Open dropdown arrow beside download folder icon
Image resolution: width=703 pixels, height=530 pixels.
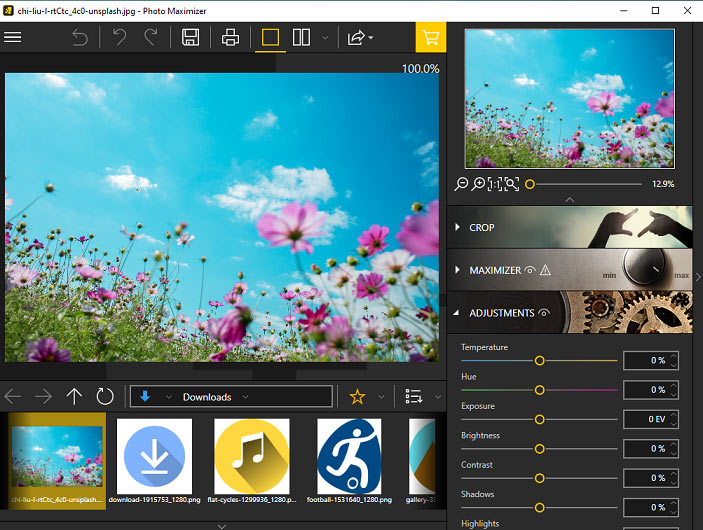pos(169,397)
